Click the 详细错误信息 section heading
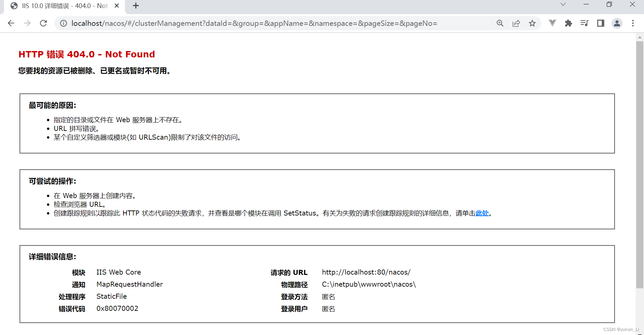This screenshot has height=335, width=644. tap(52, 257)
